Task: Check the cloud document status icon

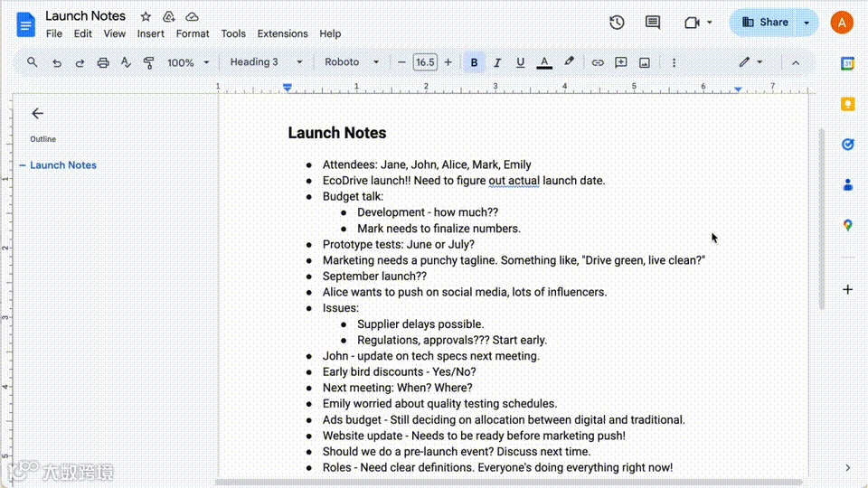Action: click(x=192, y=16)
